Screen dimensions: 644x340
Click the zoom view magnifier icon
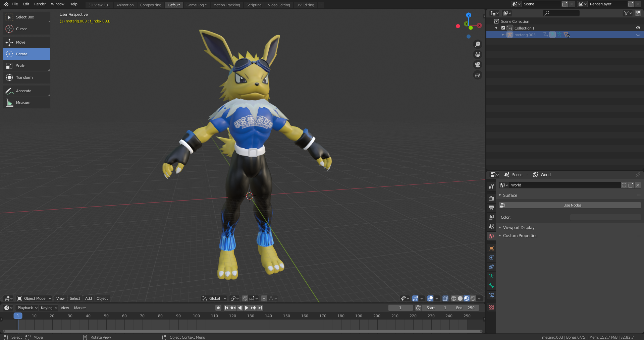[x=478, y=44]
